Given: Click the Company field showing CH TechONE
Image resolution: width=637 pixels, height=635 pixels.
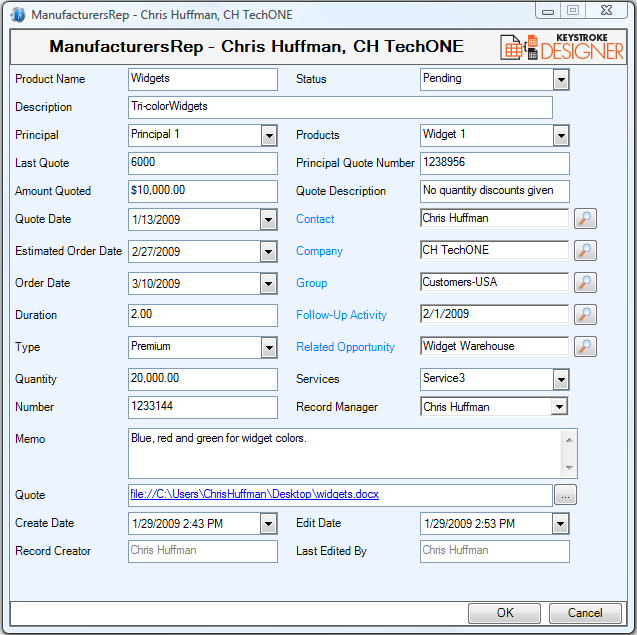Looking at the screenshot, I should pos(494,250).
